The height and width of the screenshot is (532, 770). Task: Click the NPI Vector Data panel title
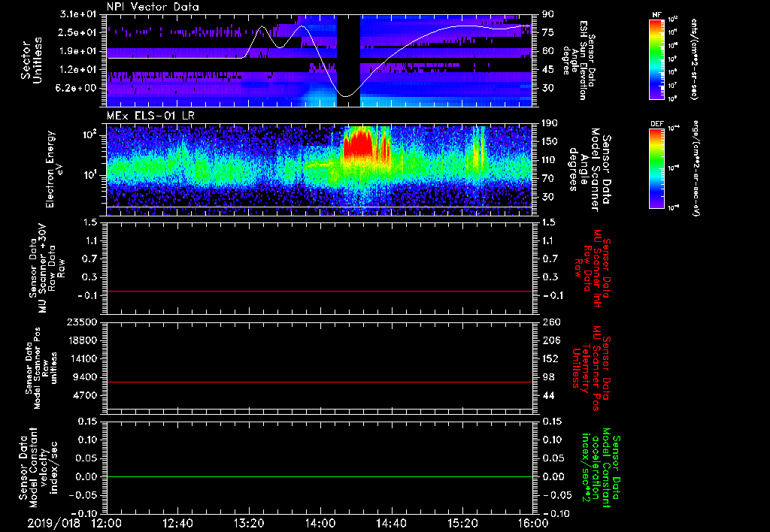(x=153, y=7)
